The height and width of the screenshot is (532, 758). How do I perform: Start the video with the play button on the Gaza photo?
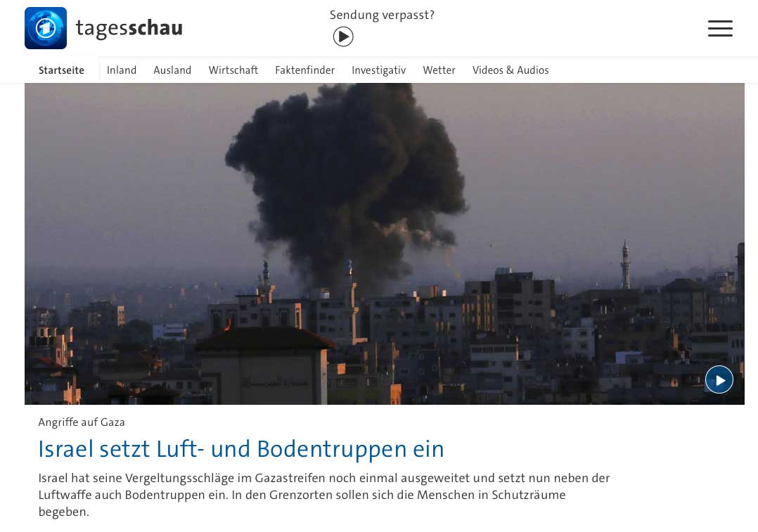tap(719, 379)
